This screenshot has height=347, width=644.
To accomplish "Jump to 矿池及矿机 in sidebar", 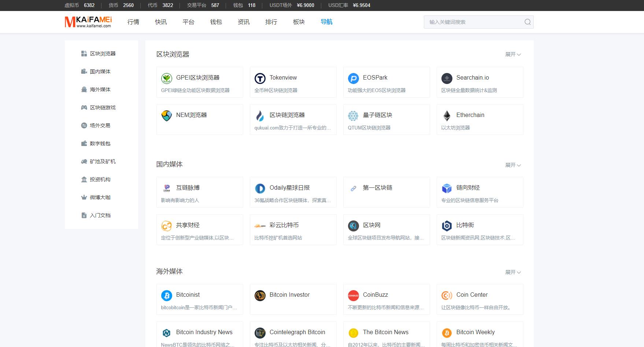I will 103,161.
